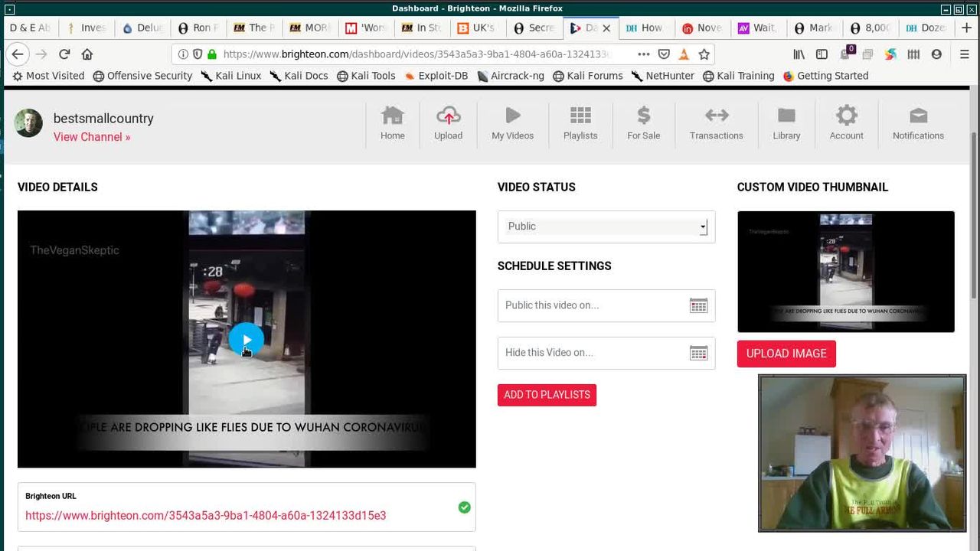The image size is (980, 551).
Task: Open the View Channel link
Action: pyautogui.click(x=92, y=137)
